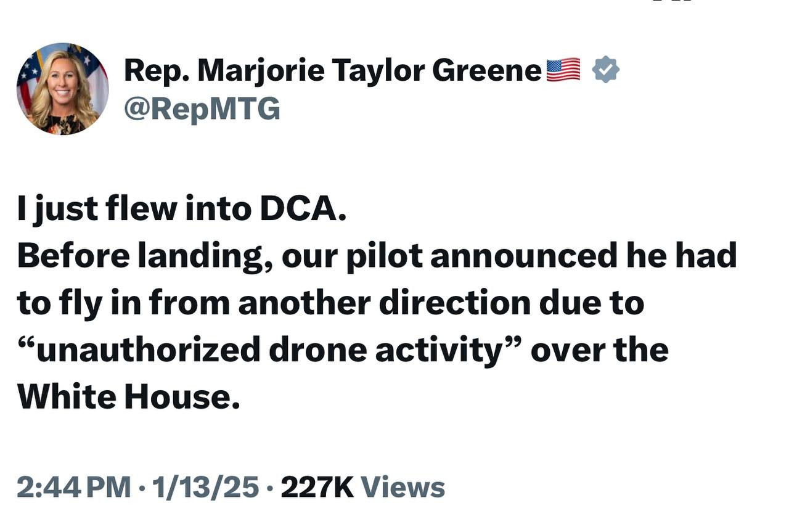This screenshot has width=789, height=532.
Task: Click the 2:44 PM timestamp
Action: 73,487
